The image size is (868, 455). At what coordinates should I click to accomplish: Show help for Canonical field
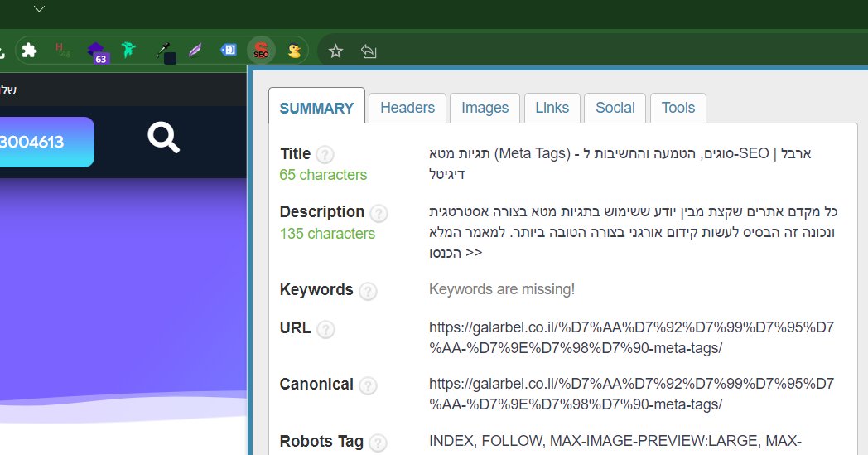368,385
